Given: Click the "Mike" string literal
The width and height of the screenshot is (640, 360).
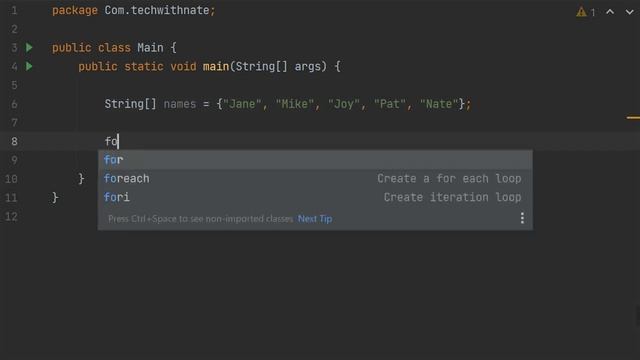Looking at the screenshot, I should point(295,104).
